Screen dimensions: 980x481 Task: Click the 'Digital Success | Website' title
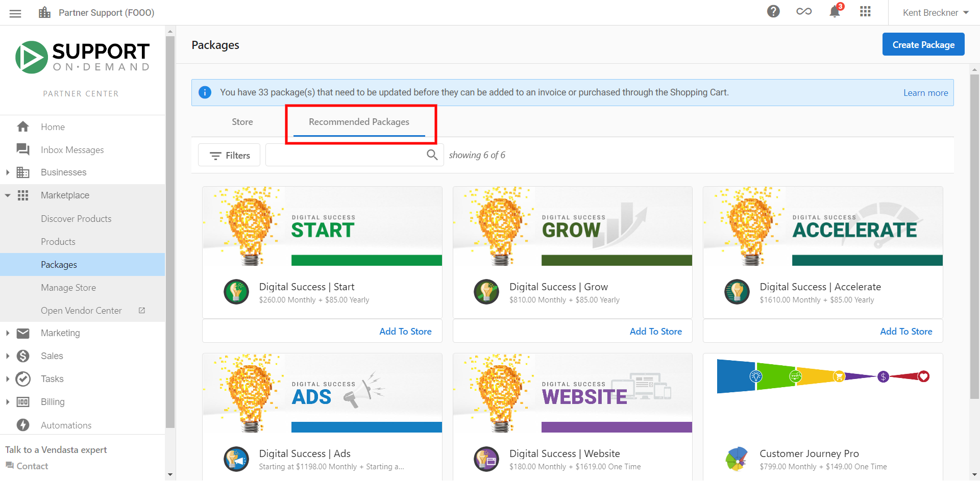pyautogui.click(x=565, y=453)
